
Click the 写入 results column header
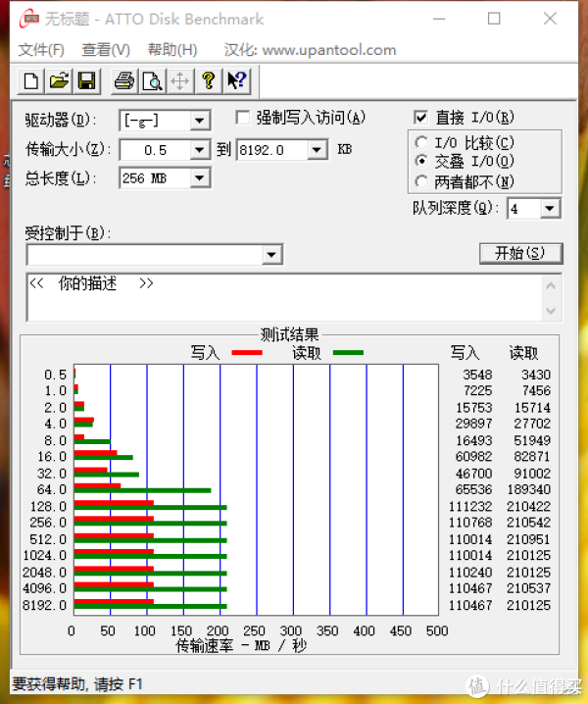(465, 353)
